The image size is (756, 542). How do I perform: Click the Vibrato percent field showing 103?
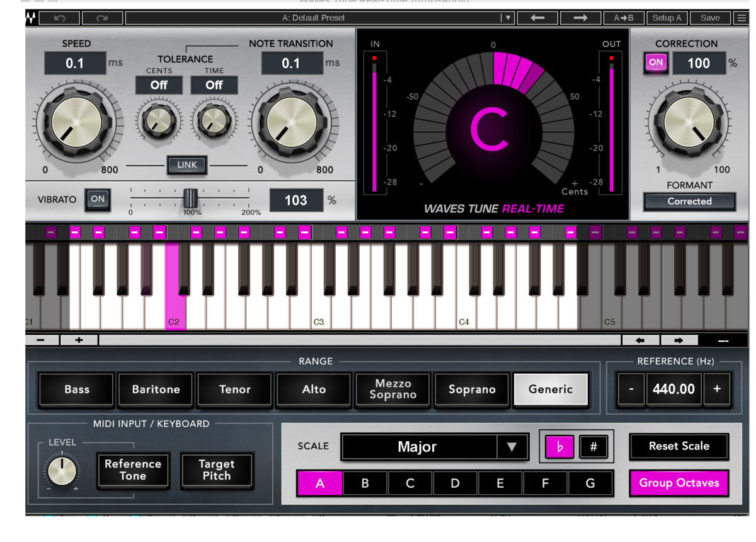[x=296, y=200]
